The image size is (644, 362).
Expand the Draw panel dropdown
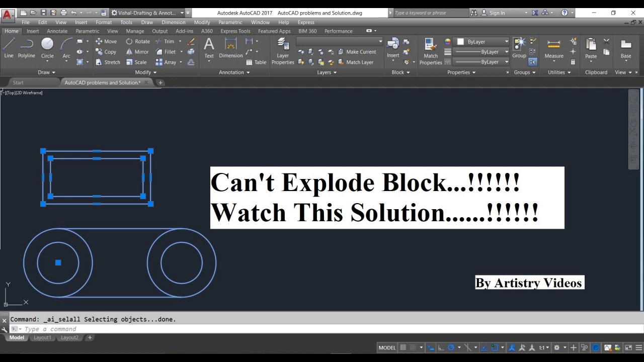(x=47, y=72)
